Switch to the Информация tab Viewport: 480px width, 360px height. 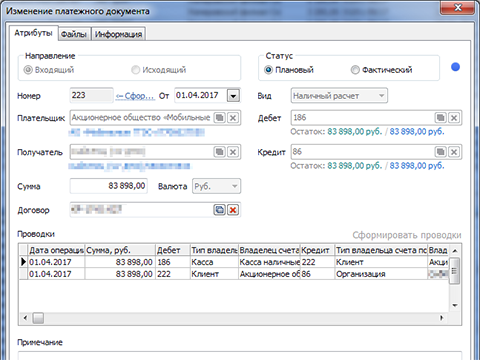click(118, 34)
